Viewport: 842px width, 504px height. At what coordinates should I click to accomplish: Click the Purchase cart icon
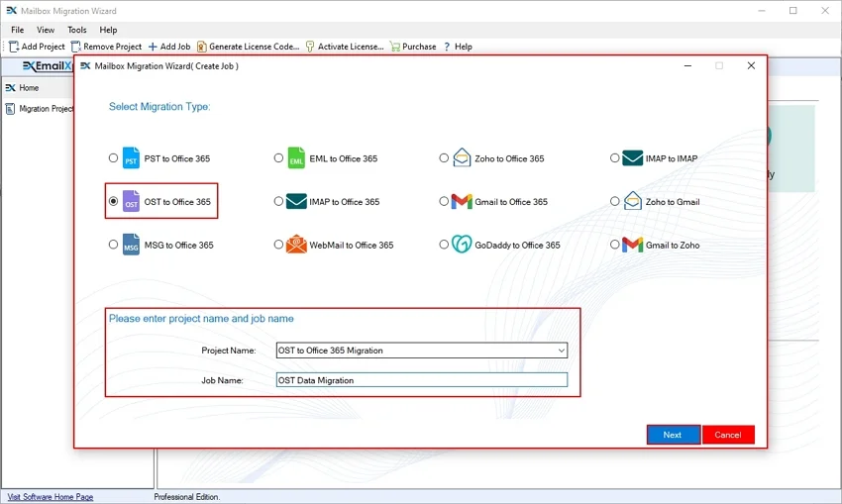point(394,47)
